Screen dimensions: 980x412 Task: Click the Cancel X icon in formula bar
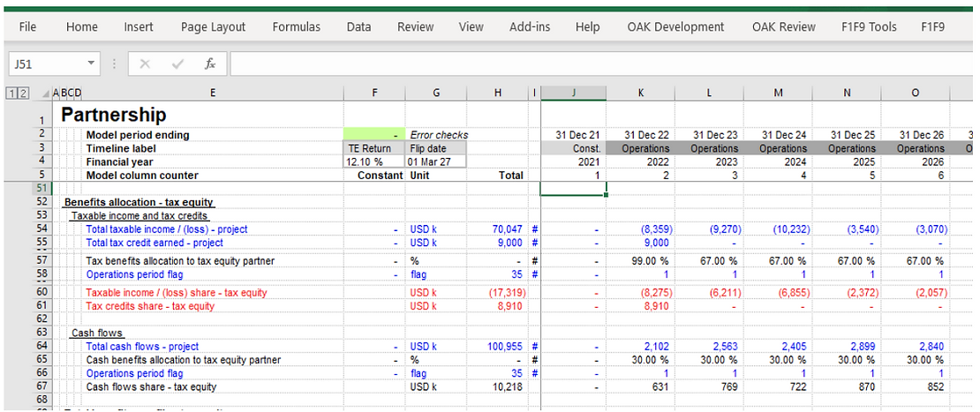[x=145, y=64]
